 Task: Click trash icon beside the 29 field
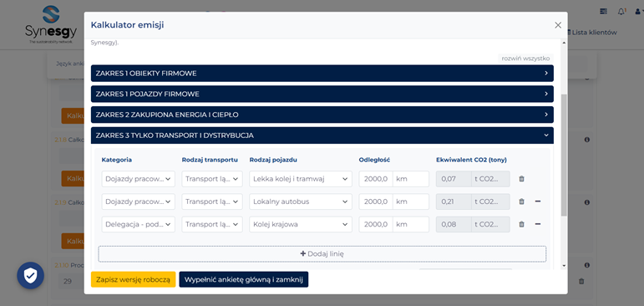point(581,281)
